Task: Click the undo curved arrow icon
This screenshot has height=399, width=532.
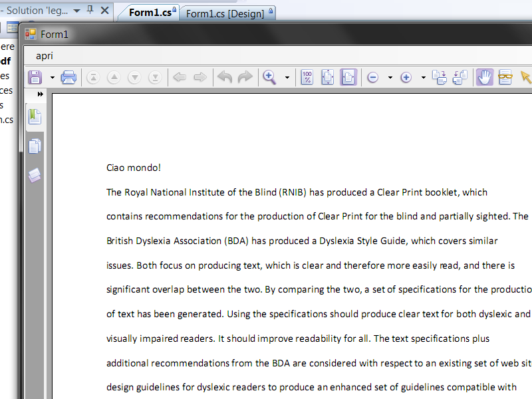Action: click(225, 77)
